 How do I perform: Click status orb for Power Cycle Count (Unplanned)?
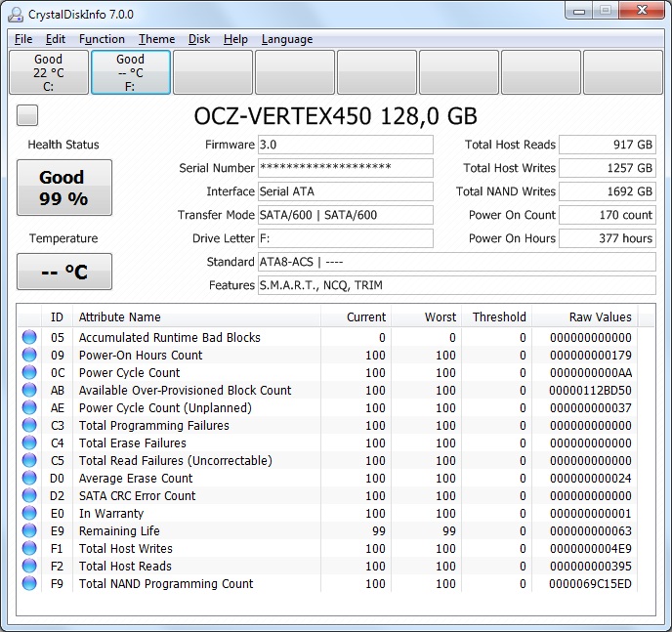29,407
